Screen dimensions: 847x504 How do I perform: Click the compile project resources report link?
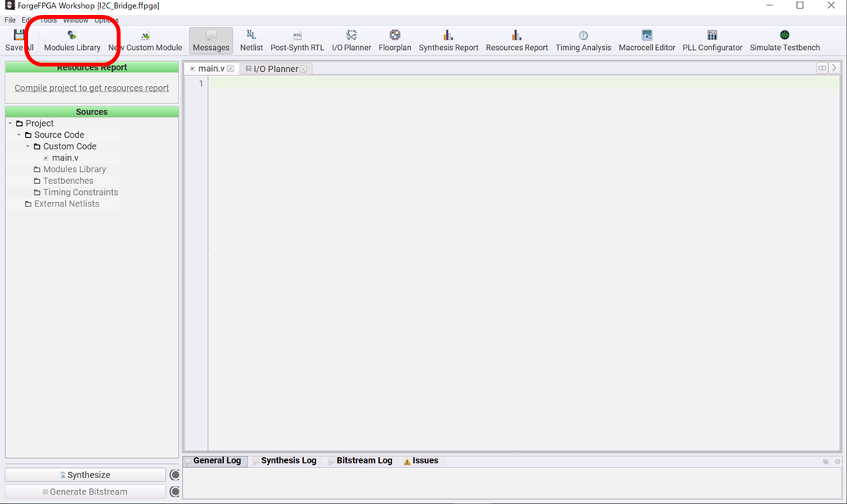pyautogui.click(x=92, y=88)
